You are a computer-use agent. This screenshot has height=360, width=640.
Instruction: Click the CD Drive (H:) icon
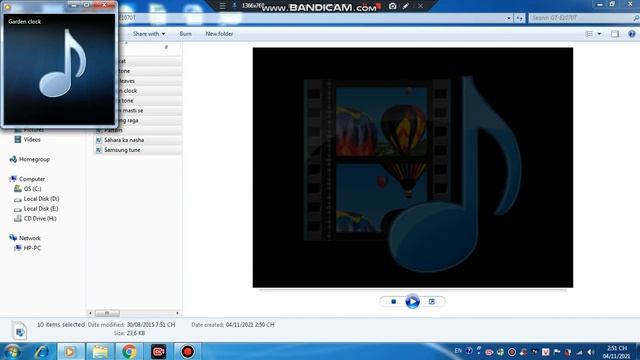(x=18, y=218)
